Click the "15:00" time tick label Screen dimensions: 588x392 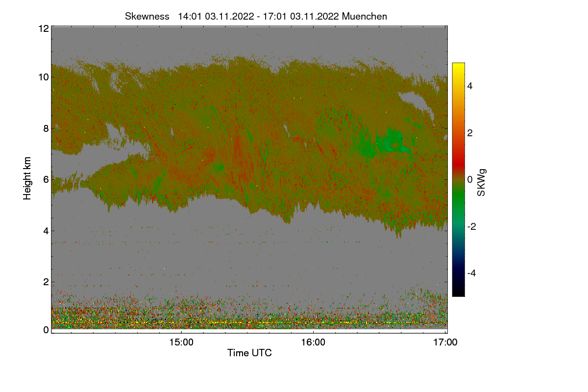click(181, 343)
